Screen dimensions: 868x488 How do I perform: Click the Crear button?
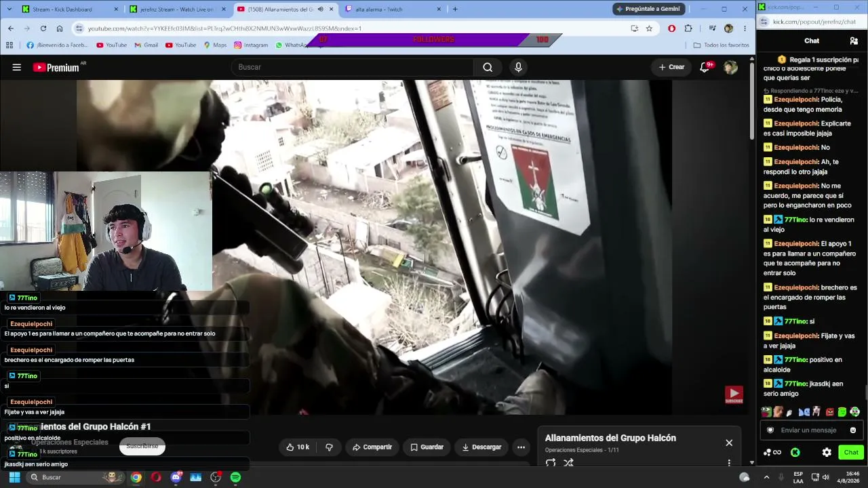(671, 67)
